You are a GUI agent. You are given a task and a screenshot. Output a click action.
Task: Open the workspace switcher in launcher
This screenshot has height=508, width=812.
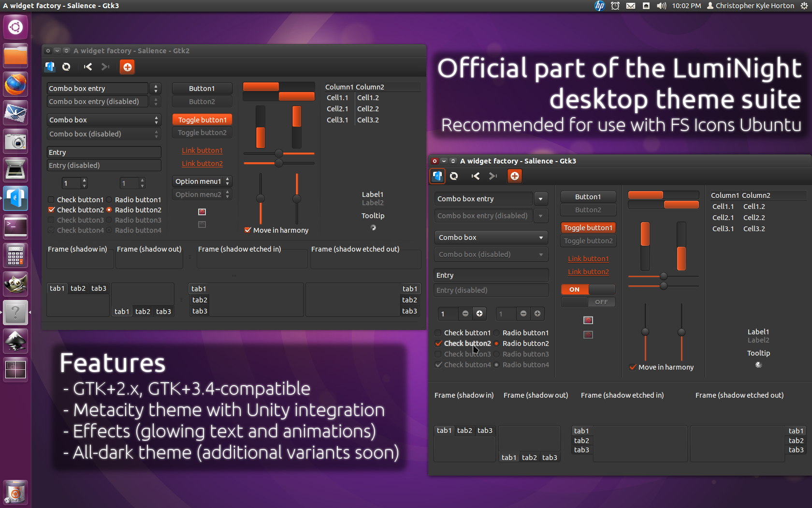coord(15,370)
